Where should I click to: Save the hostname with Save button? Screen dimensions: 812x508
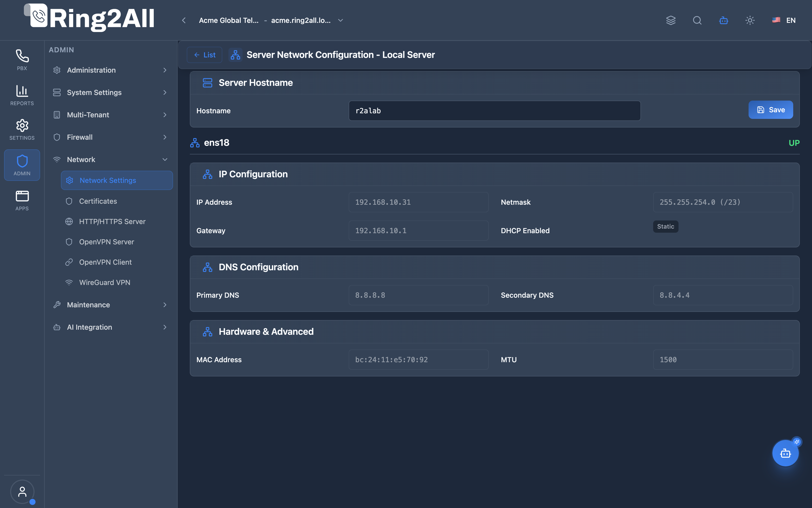tap(771, 110)
